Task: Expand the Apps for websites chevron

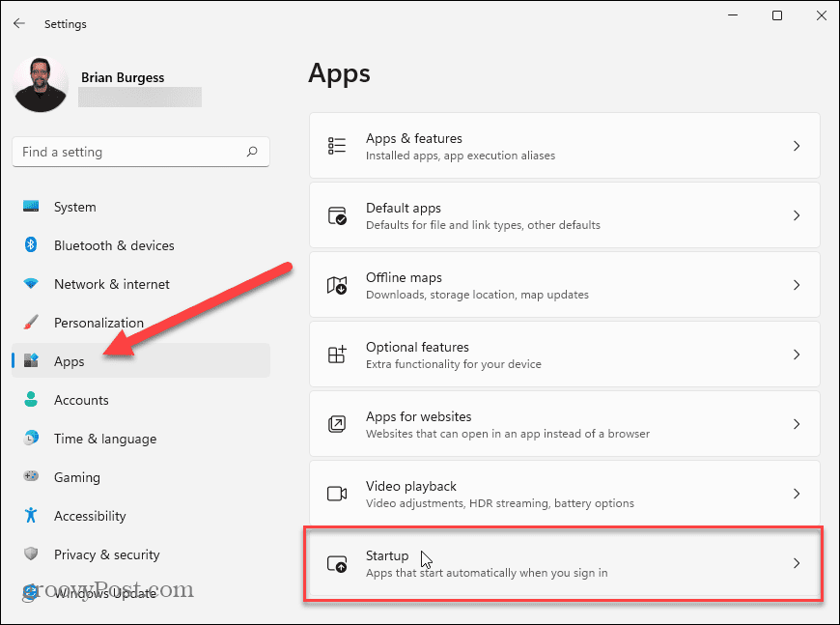Action: click(x=797, y=423)
